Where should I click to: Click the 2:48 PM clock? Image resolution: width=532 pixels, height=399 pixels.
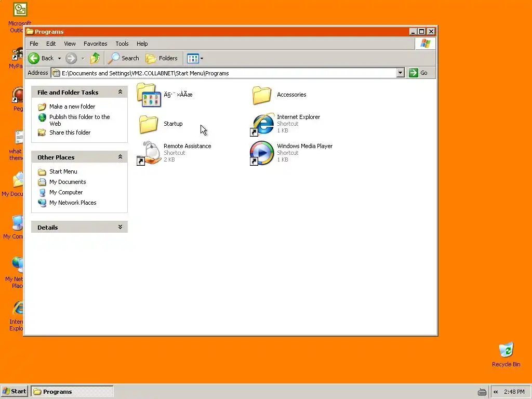514,392
